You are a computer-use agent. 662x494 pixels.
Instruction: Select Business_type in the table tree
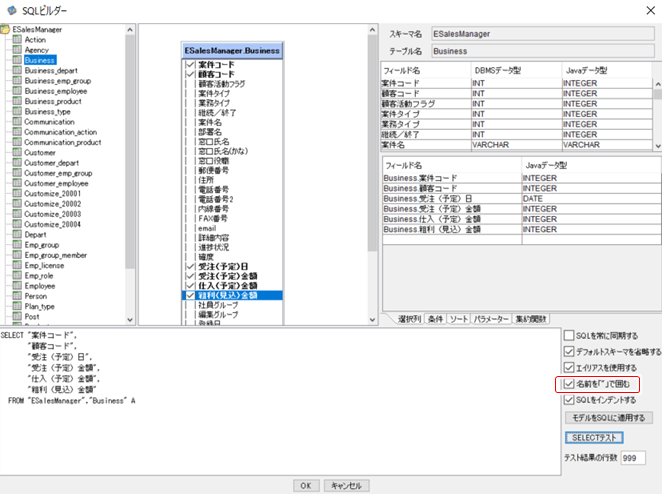[47, 111]
